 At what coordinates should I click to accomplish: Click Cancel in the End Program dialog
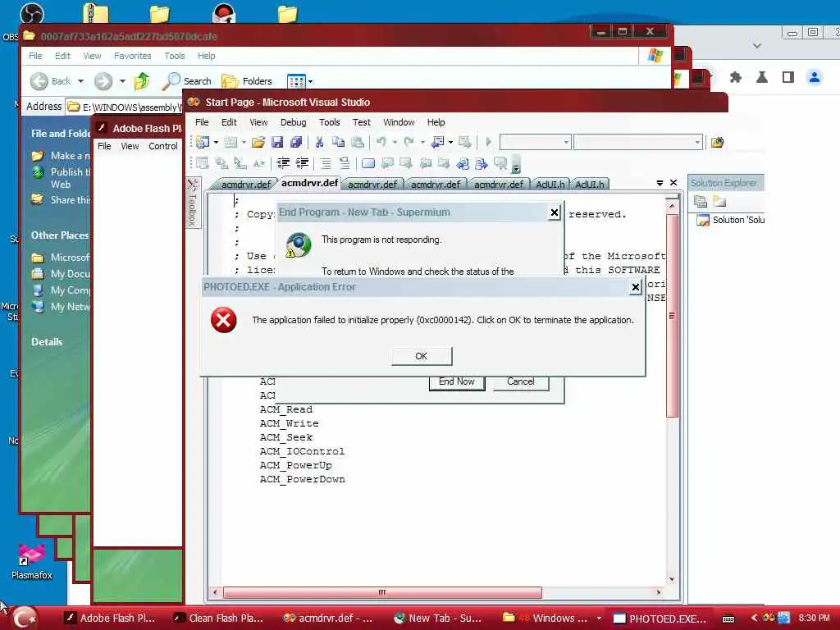[520, 382]
